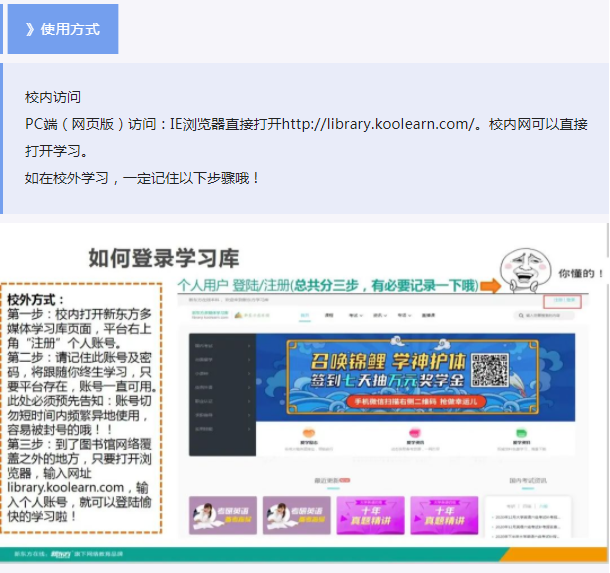This screenshot has height=573, width=610.
Task: Select the 首页 tab in the site navigation
Action: (x=305, y=314)
